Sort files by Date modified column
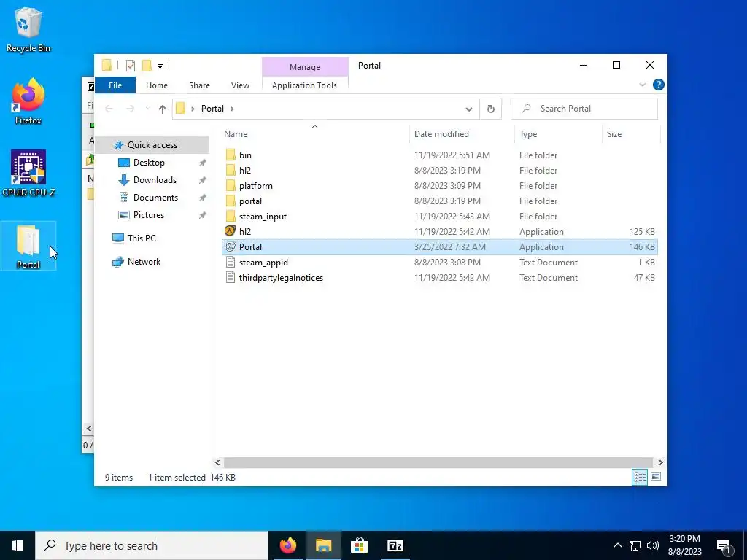 [x=462, y=134]
